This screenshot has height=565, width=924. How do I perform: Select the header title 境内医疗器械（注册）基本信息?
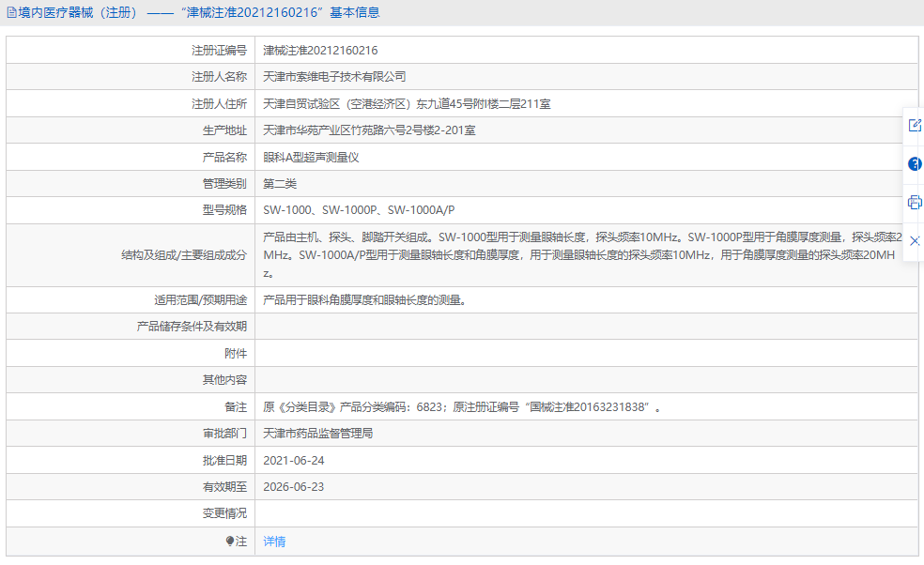coord(198,12)
